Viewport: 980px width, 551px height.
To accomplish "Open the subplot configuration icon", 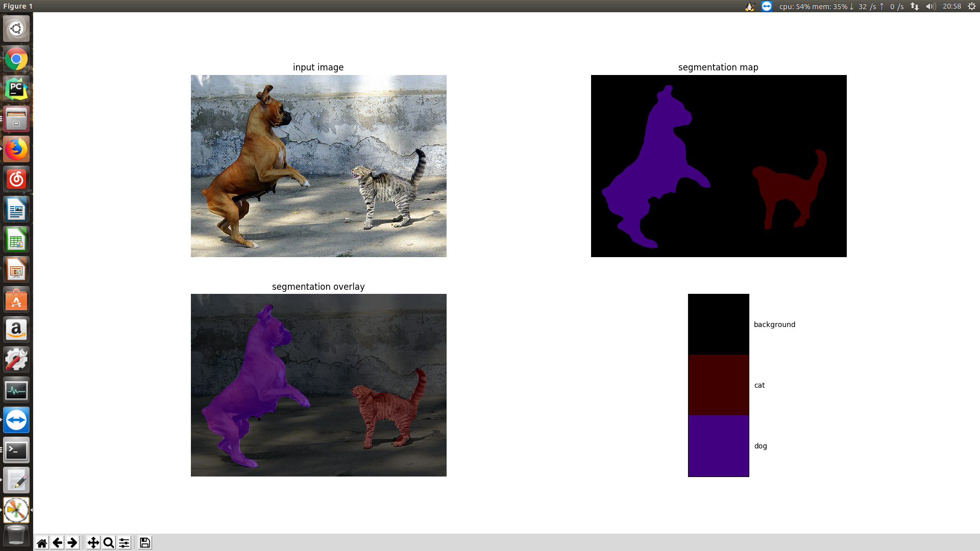I will tap(124, 542).
